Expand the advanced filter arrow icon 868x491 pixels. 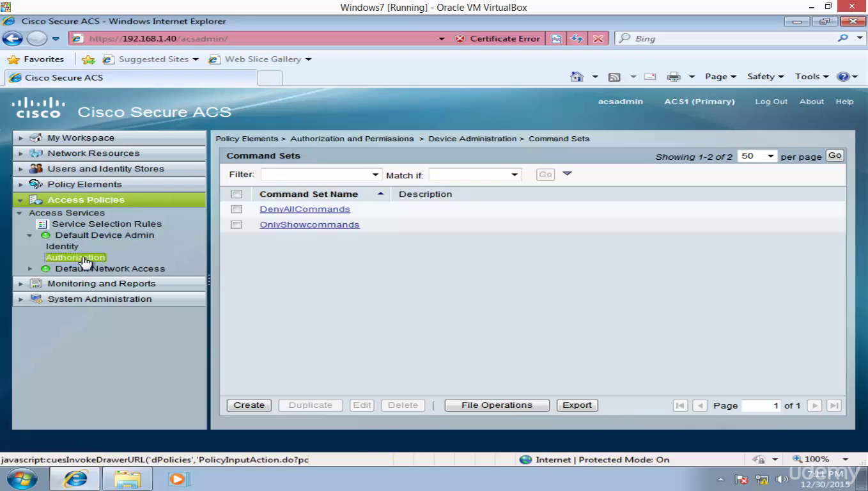[x=566, y=174]
